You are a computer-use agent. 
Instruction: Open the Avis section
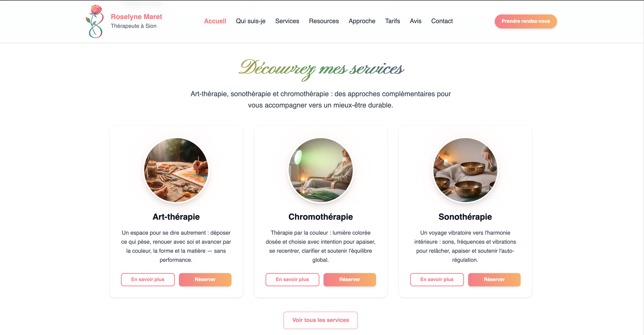tap(415, 21)
